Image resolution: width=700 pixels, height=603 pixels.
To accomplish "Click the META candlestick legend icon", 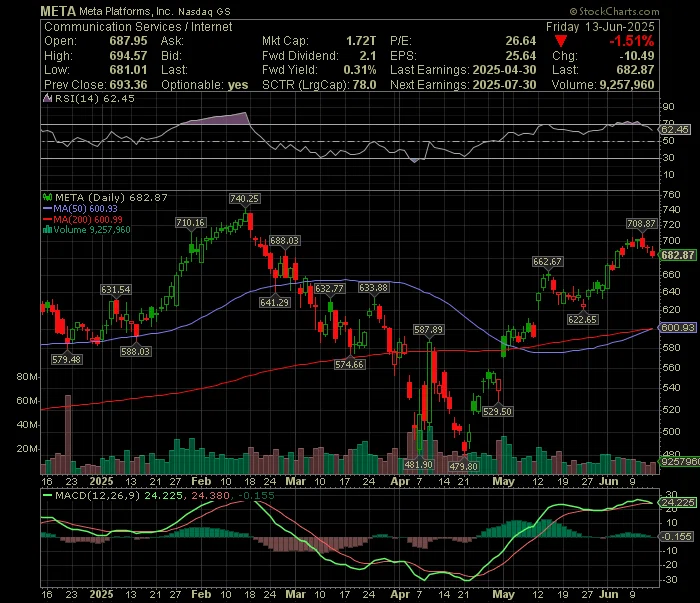I will click(47, 197).
